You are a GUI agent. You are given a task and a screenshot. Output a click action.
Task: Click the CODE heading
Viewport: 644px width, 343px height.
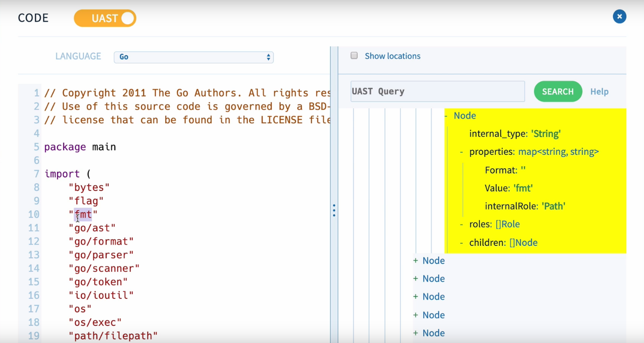pyautogui.click(x=33, y=18)
